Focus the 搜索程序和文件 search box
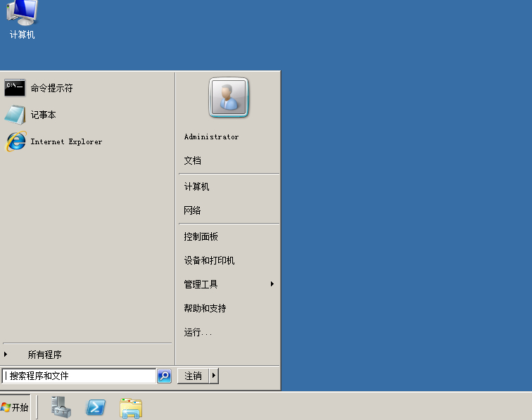 pyautogui.click(x=79, y=376)
